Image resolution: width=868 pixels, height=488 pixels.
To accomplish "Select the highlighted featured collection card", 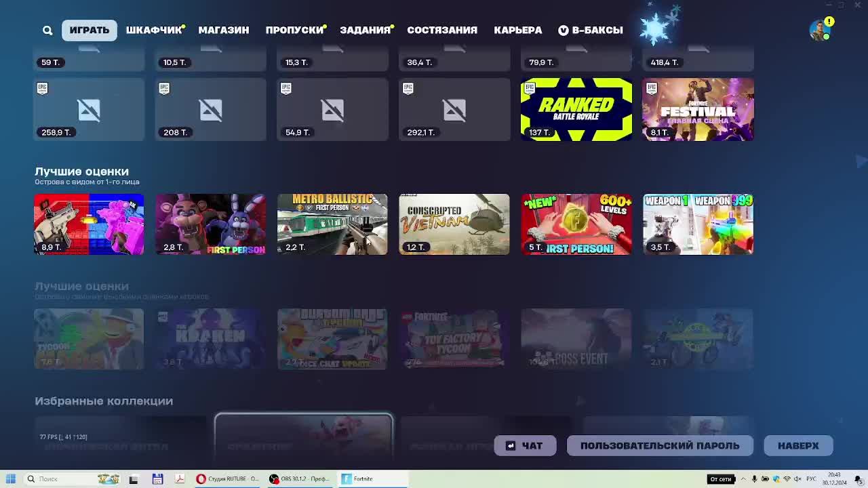I will pos(304,436).
